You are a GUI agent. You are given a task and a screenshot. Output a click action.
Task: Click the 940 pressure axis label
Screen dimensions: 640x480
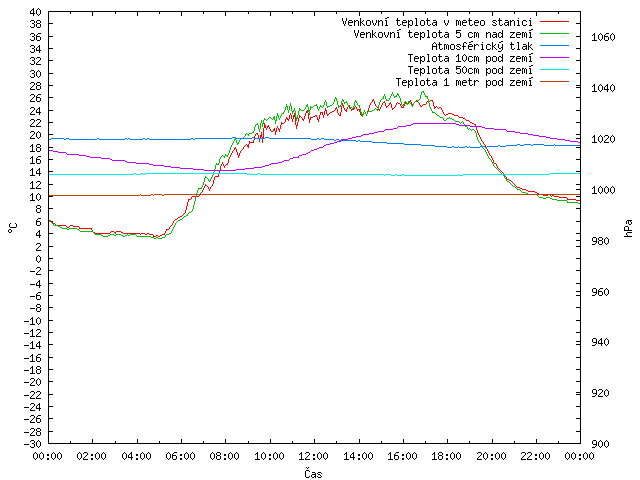pos(600,342)
